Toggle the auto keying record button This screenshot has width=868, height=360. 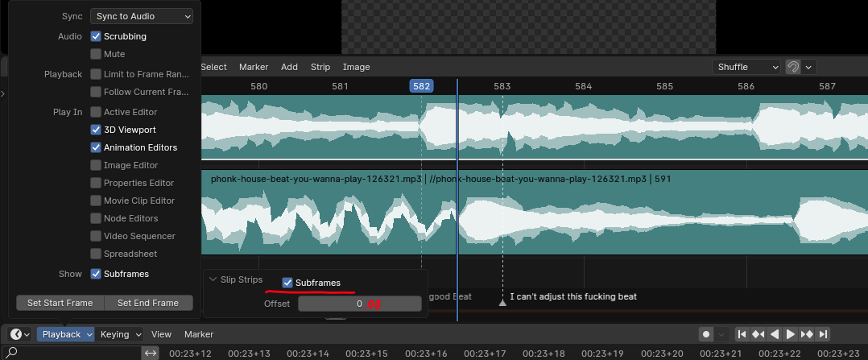706,334
